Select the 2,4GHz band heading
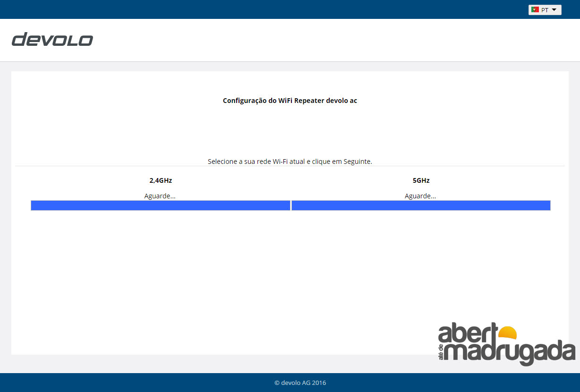 click(161, 180)
